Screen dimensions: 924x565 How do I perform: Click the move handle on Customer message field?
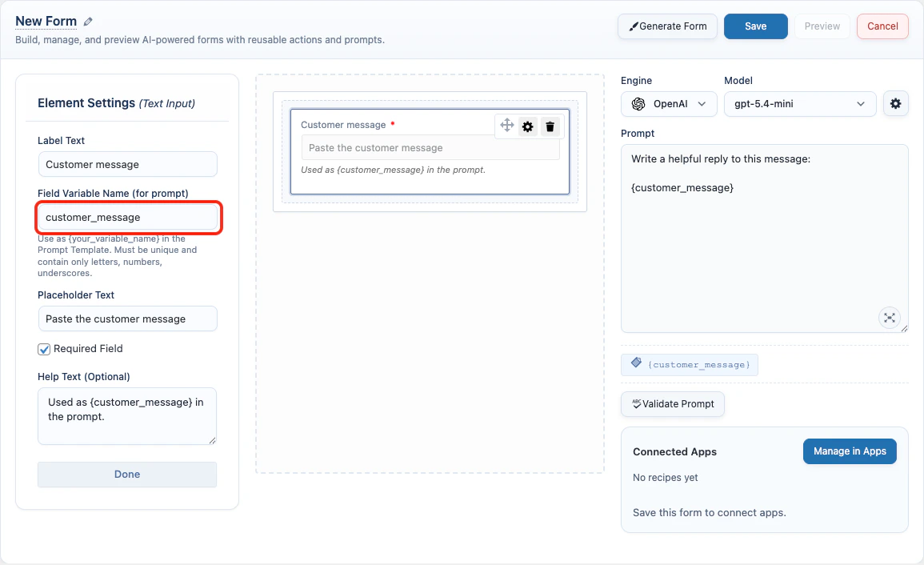point(506,126)
